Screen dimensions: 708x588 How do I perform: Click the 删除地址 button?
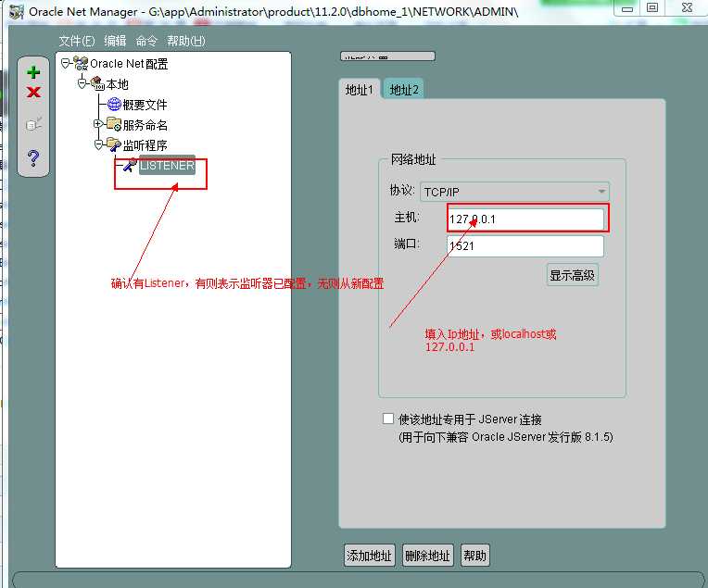coord(427,555)
